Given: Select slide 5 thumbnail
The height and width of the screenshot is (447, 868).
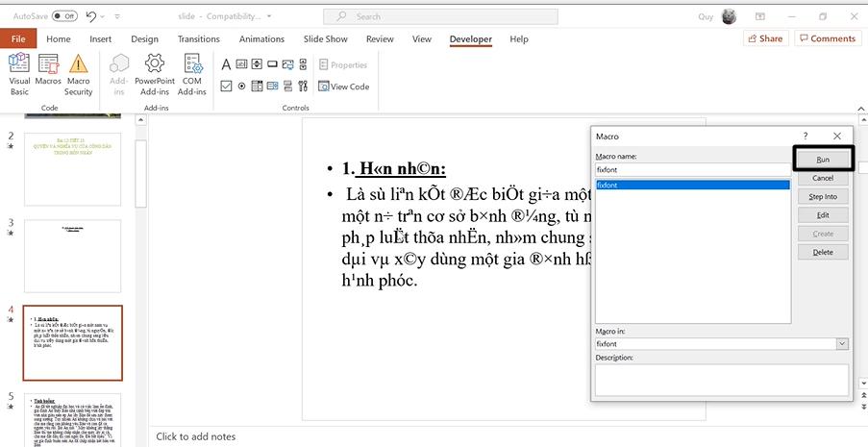Looking at the screenshot, I should pos(72,419).
